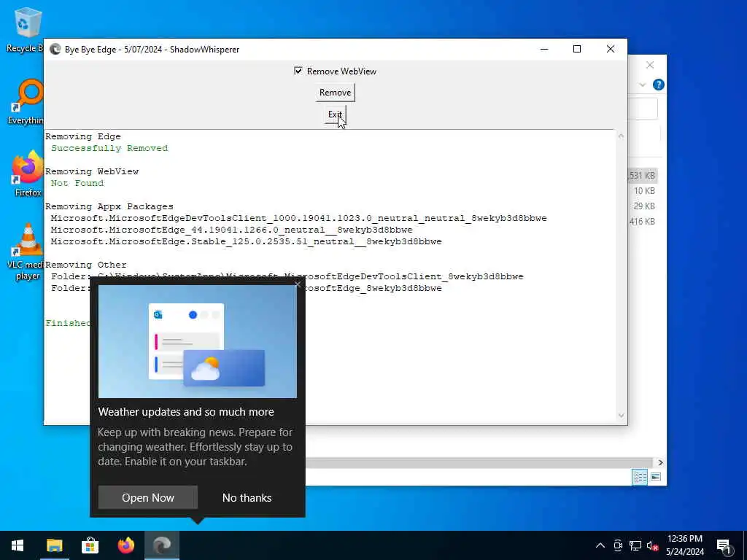
Task: Open the Start menu
Action: pos(18,545)
